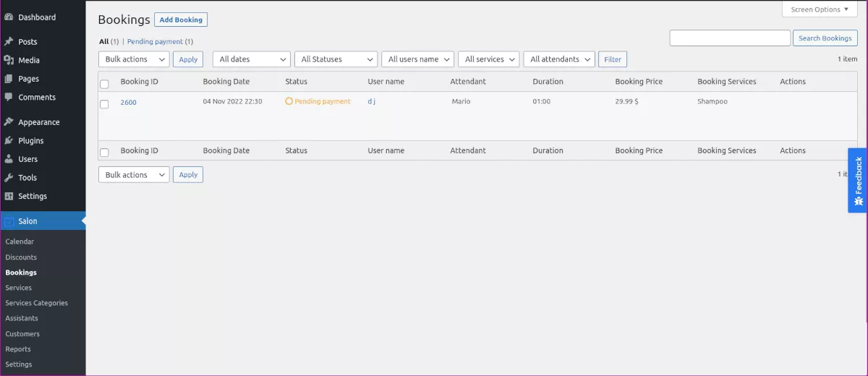Click the 04 Nov 2022 22:30 date cell
Screen dimensions: 868x376
point(232,101)
